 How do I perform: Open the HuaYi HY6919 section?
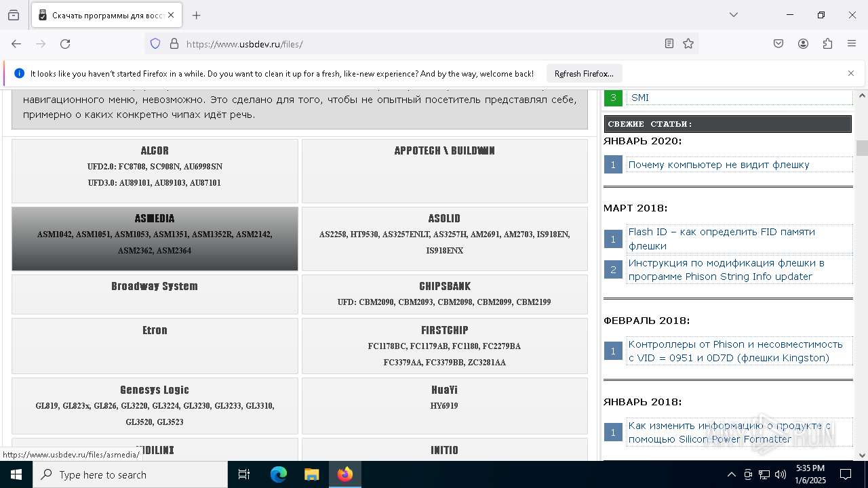445,405
